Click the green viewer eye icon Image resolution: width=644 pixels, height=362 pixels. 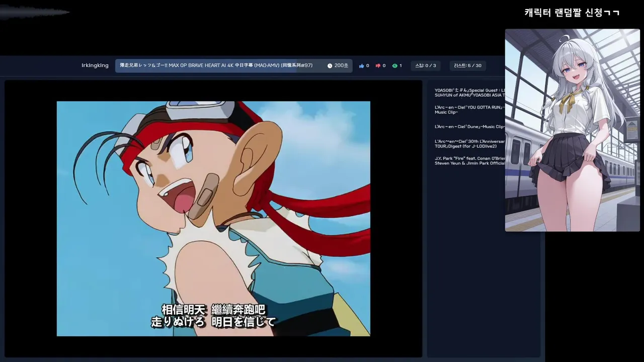coord(394,66)
